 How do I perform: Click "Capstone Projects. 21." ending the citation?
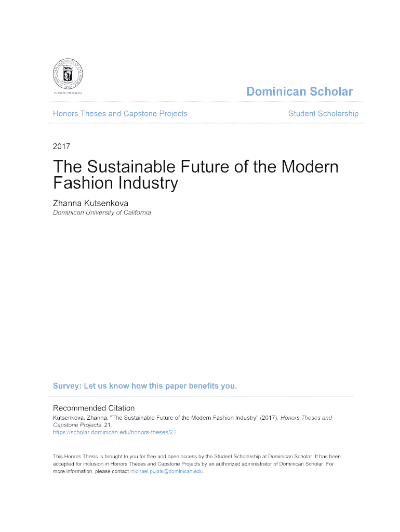[82, 424]
